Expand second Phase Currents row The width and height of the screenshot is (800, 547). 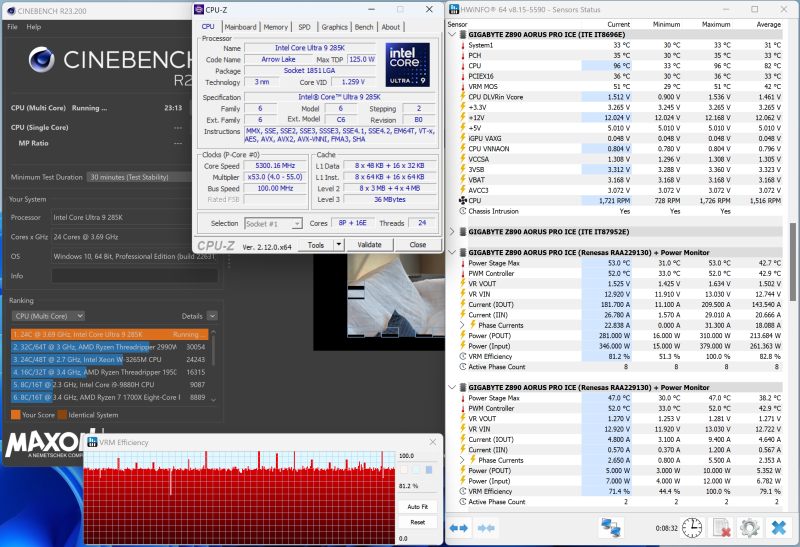pyautogui.click(x=462, y=460)
